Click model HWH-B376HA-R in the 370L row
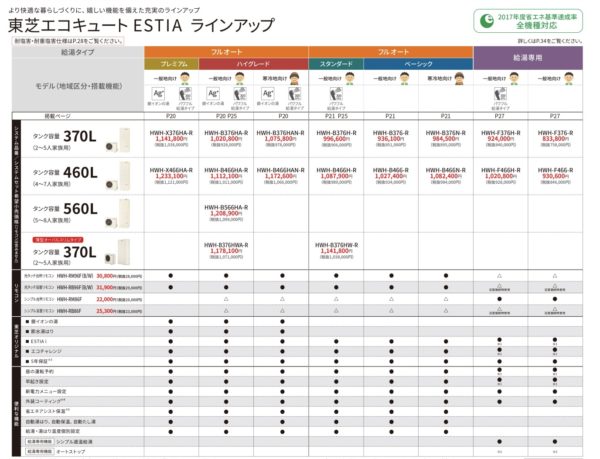 (226, 138)
